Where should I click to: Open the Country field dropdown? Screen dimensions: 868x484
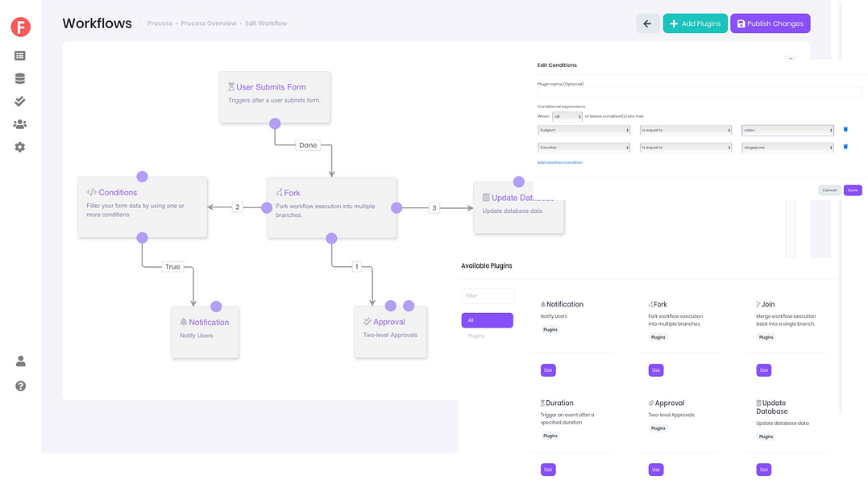[x=584, y=148]
